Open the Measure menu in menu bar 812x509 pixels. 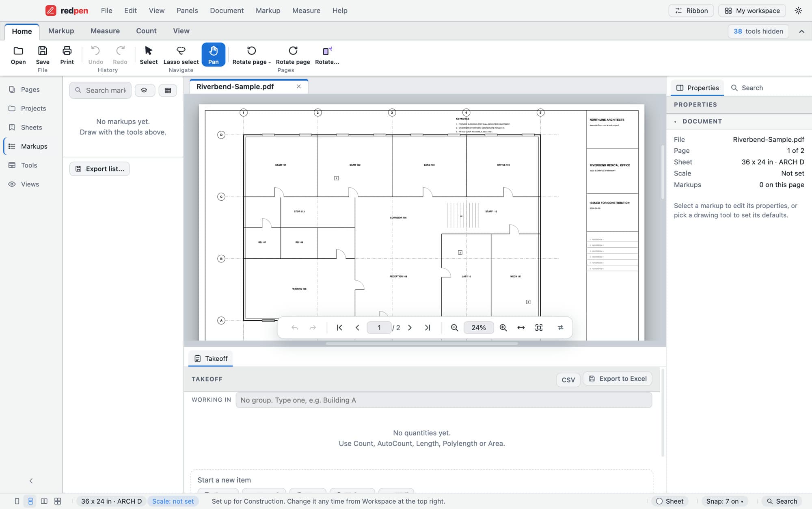tap(306, 11)
